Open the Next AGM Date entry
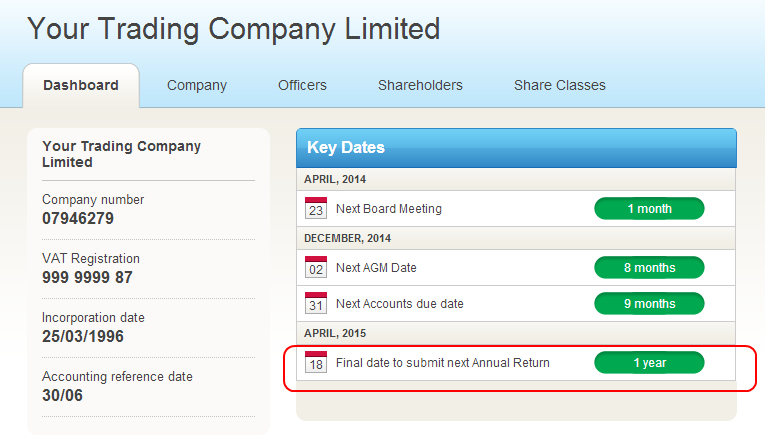 [376, 268]
